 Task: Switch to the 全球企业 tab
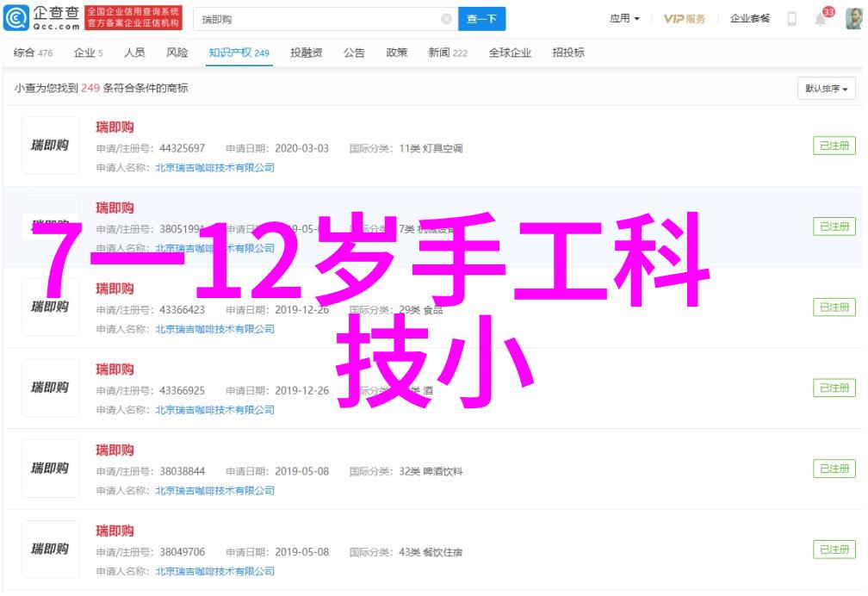click(510, 53)
